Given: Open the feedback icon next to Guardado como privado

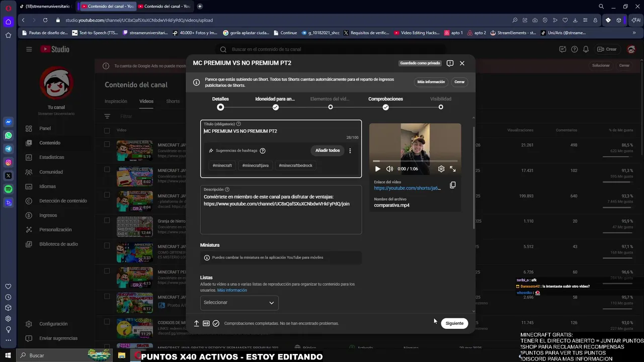Looking at the screenshot, I should [x=450, y=63].
